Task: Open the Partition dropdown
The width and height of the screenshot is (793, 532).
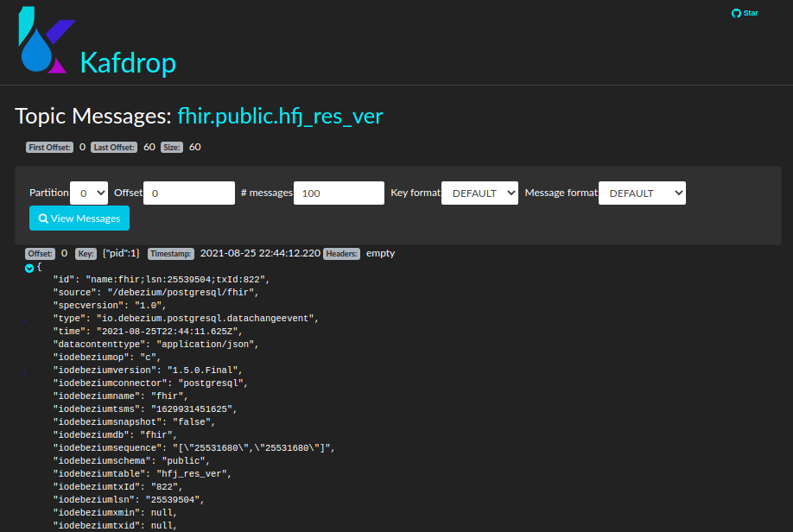Action: pos(89,193)
